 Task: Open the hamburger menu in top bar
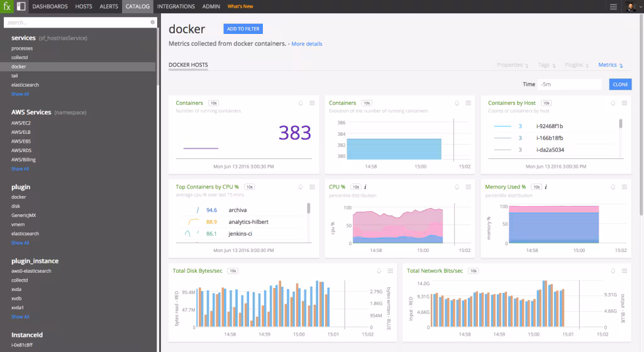point(613,6)
